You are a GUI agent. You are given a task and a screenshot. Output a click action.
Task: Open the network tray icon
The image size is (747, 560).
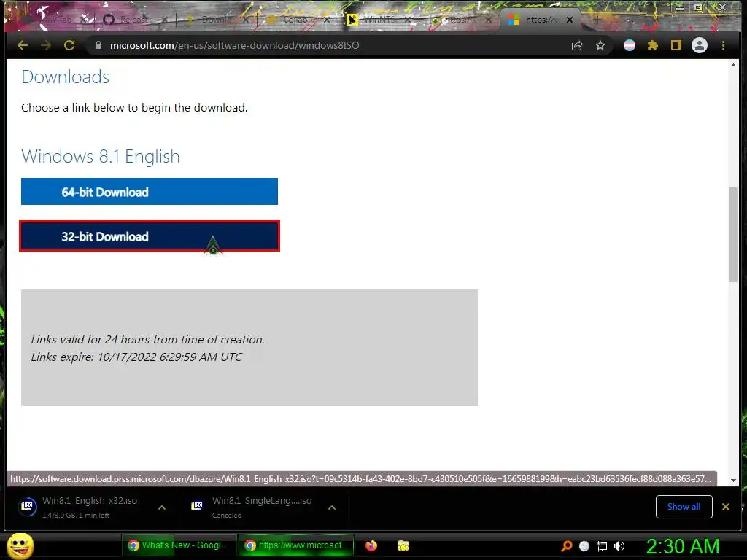point(602,547)
